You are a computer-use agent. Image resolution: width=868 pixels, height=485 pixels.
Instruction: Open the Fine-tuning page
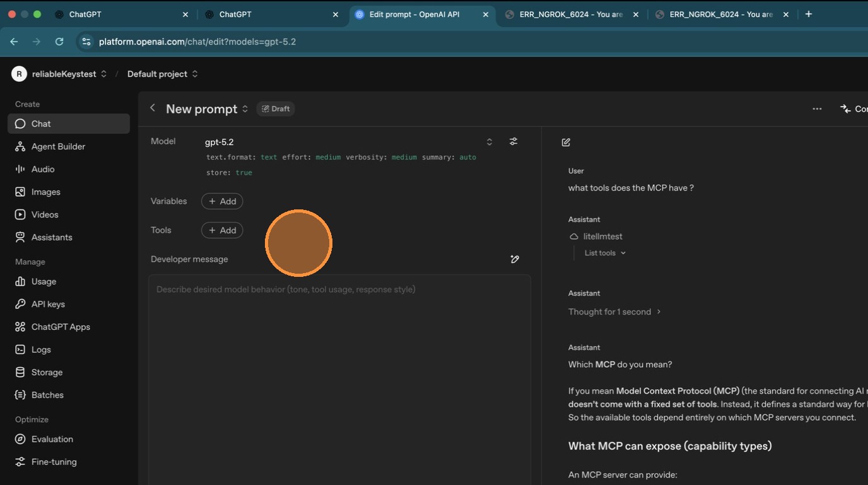click(68, 462)
